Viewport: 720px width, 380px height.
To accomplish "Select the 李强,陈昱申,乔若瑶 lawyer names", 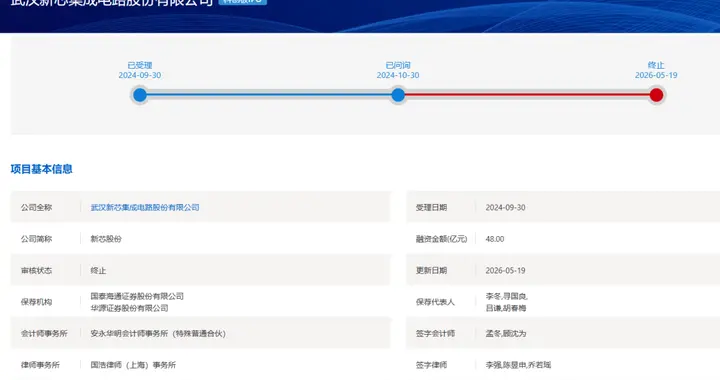I will [x=518, y=365].
